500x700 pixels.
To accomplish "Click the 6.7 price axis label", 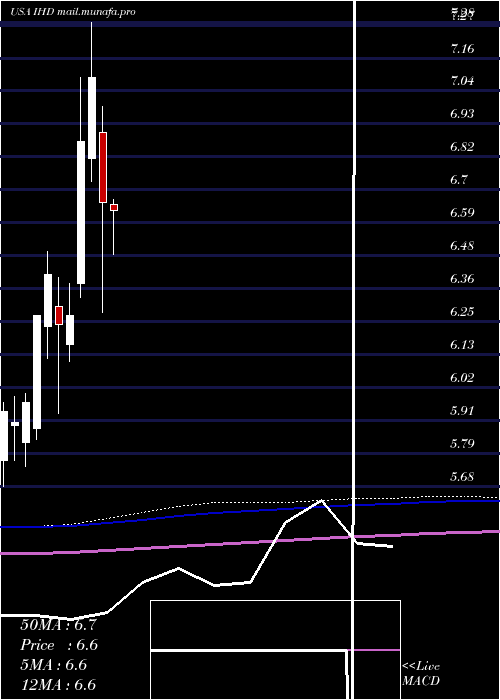I will tap(459, 180).
